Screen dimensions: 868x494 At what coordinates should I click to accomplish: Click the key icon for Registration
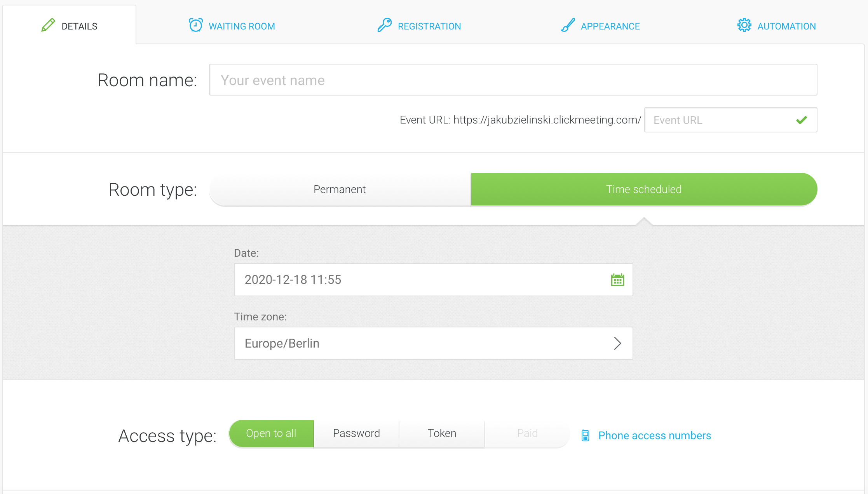[385, 25]
